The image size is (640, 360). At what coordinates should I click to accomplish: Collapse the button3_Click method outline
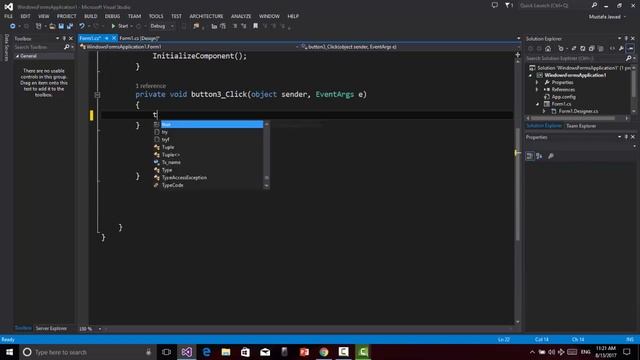click(x=97, y=95)
